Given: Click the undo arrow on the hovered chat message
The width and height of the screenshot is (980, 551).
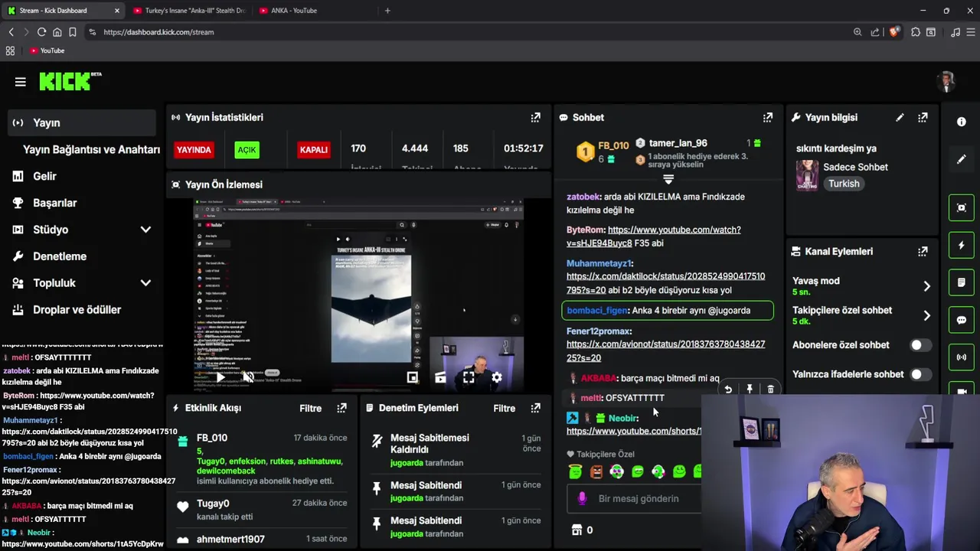Looking at the screenshot, I should click(728, 390).
